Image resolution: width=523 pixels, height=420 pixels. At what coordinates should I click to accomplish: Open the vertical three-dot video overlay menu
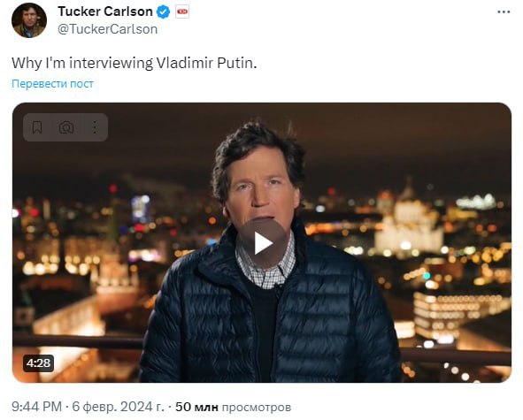(95, 127)
